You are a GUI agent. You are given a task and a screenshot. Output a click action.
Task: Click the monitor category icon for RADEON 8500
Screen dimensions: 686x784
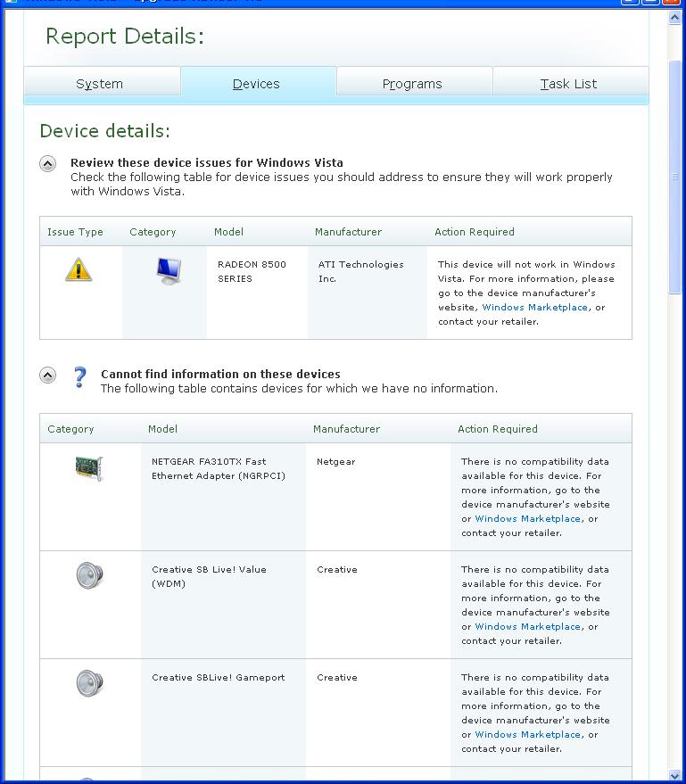tap(169, 270)
